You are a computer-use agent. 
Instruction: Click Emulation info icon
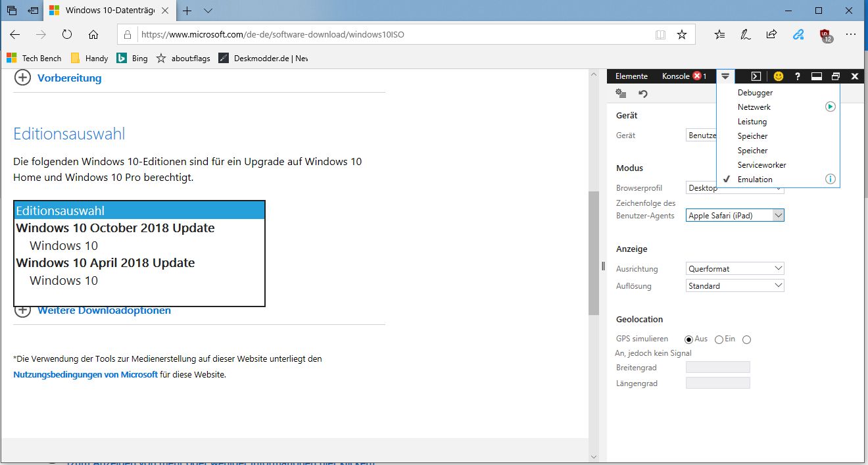(x=831, y=179)
